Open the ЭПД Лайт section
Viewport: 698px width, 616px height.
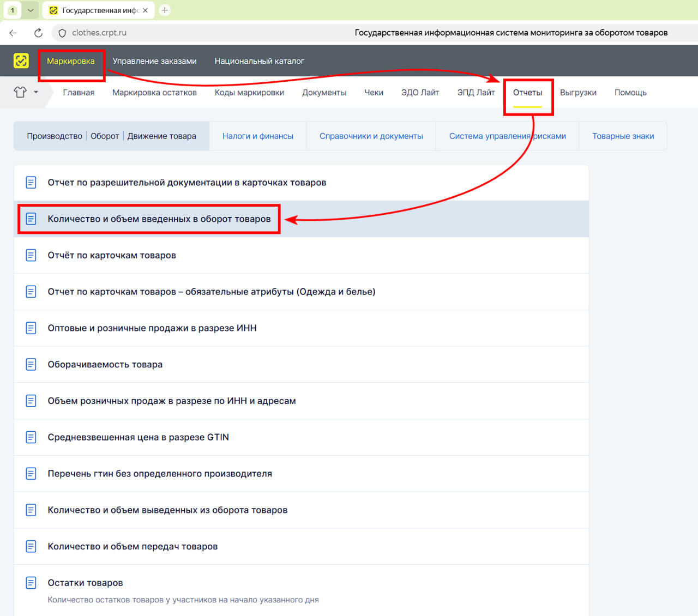click(476, 93)
